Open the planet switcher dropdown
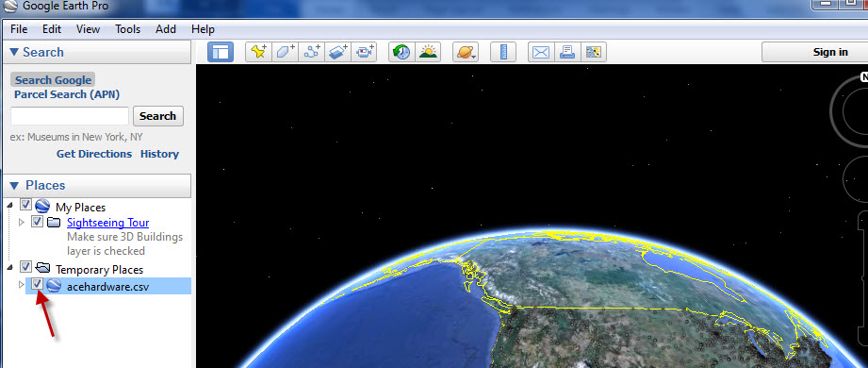Viewport: 868px width, 368px height. pyautogui.click(x=466, y=52)
